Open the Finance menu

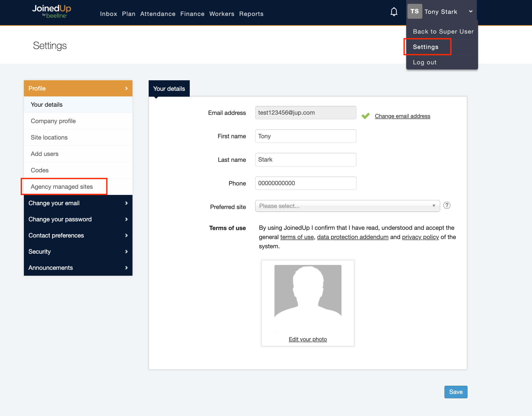(x=192, y=14)
